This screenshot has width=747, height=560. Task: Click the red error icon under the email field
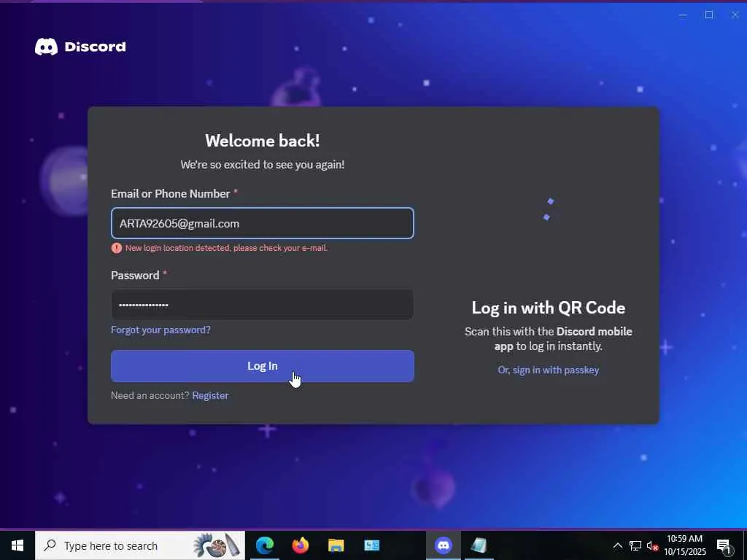point(116,248)
